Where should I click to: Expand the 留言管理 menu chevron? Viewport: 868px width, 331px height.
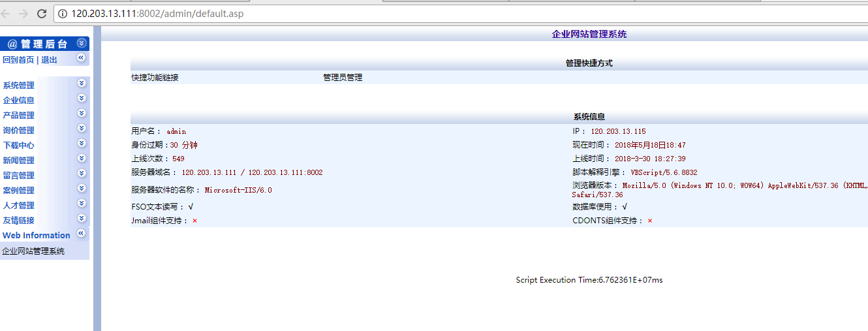coord(82,173)
